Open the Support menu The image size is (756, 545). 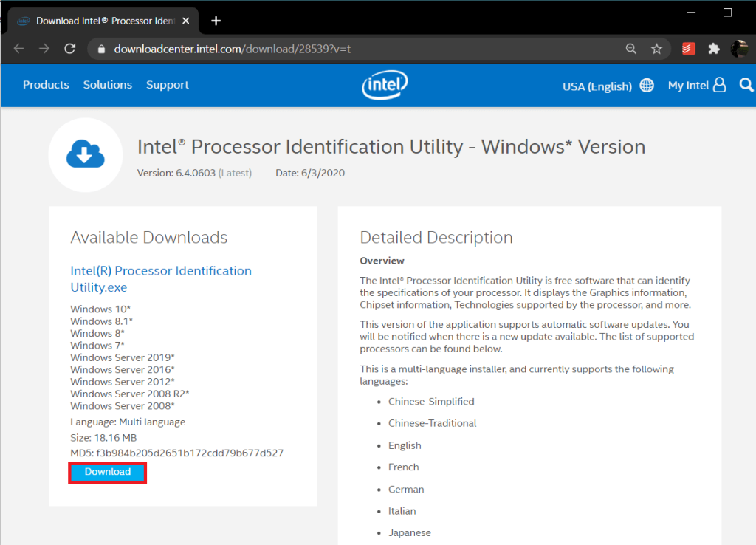[x=168, y=85]
